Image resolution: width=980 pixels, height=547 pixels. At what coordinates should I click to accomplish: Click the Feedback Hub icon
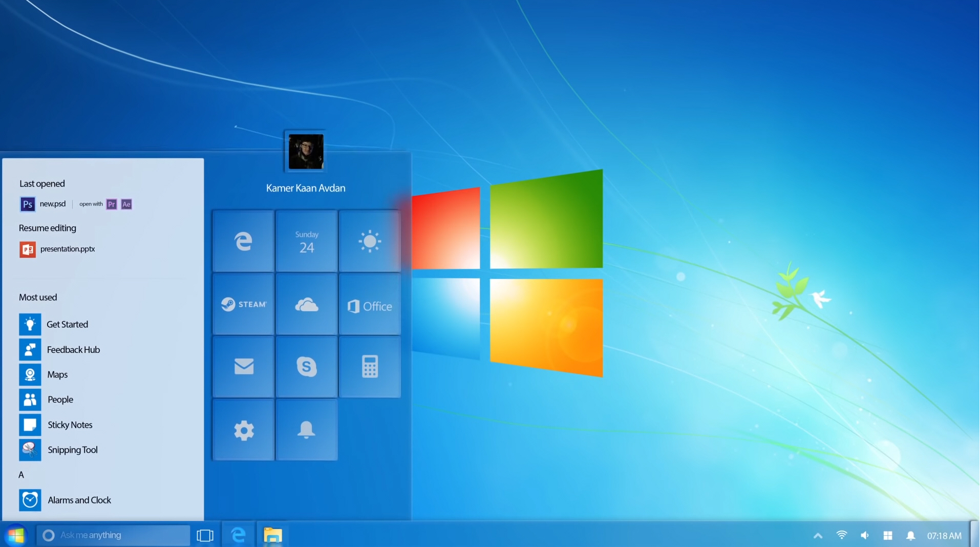coord(30,349)
